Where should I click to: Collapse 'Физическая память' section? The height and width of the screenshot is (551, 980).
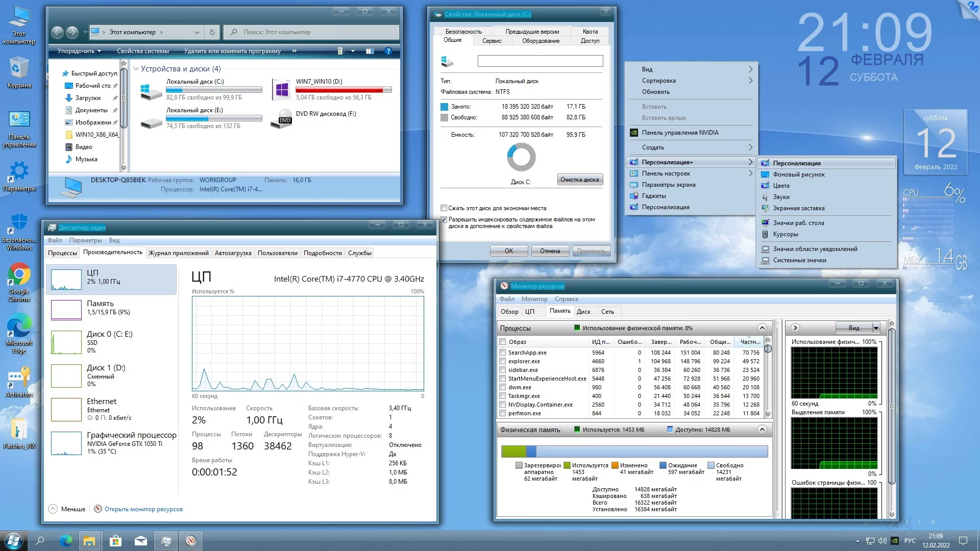click(762, 430)
